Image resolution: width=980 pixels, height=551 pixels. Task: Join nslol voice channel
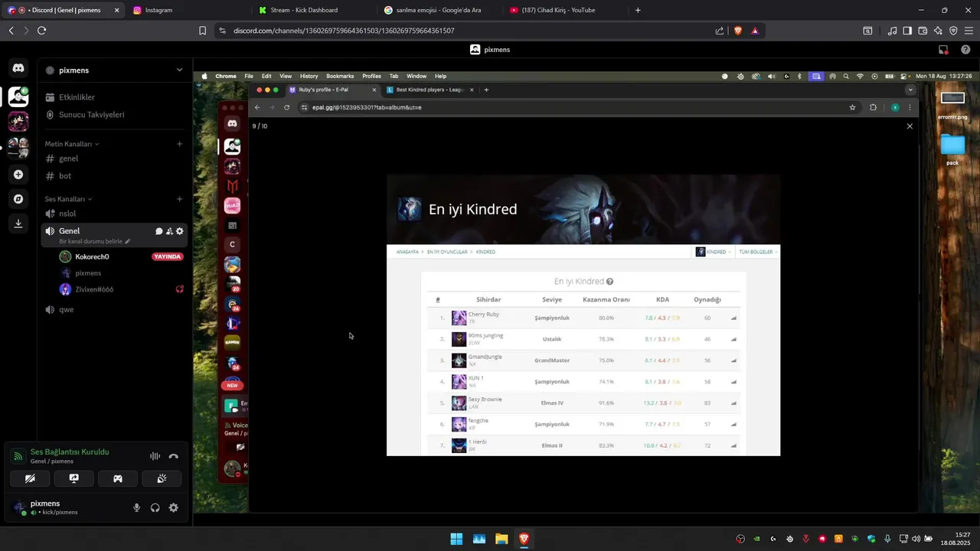coord(114,214)
